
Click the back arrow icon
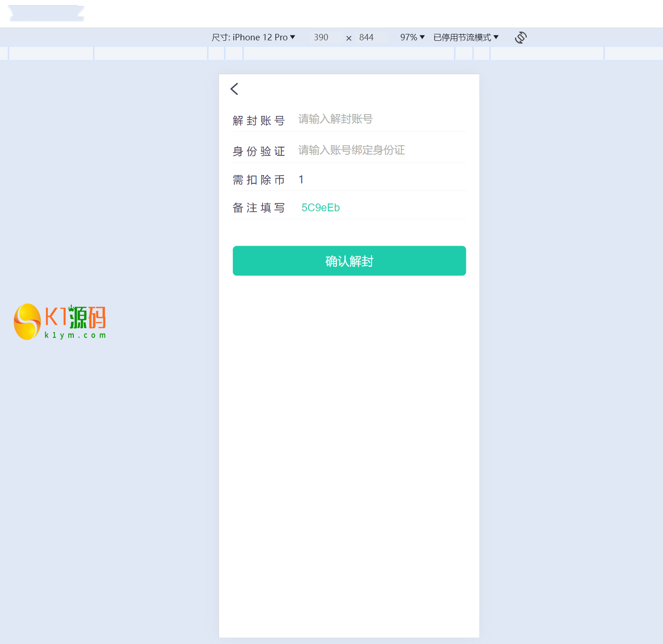(x=234, y=89)
